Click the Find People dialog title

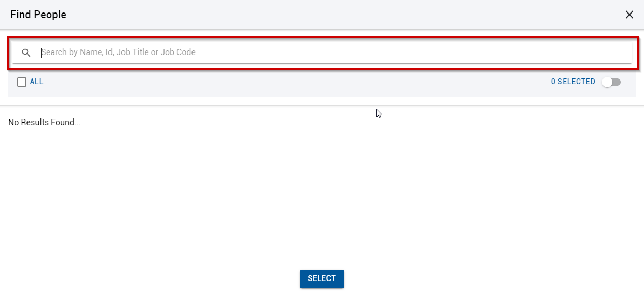tap(38, 15)
